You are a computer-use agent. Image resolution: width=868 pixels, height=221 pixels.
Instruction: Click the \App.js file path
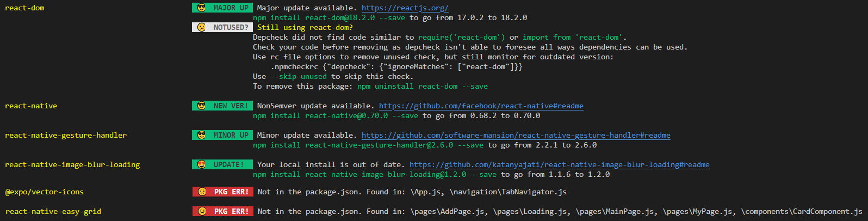tap(427, 192)
